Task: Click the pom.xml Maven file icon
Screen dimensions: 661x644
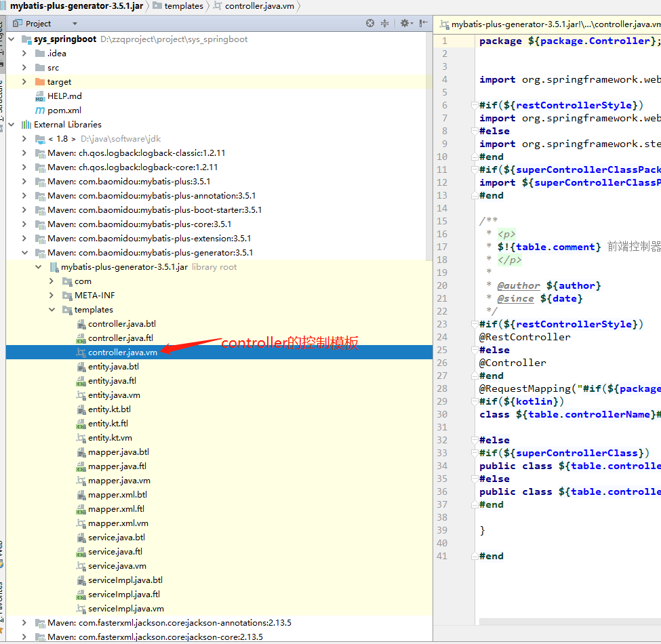Action: (x=40, y=110)
